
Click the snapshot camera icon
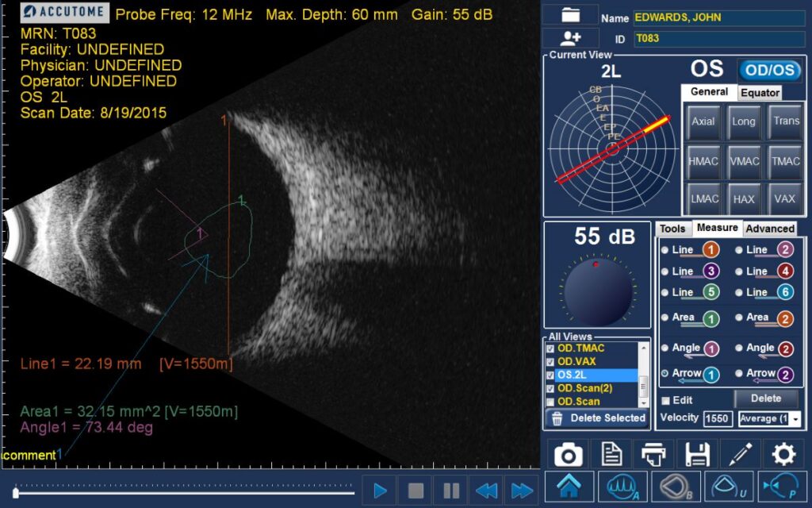(569, 454)
